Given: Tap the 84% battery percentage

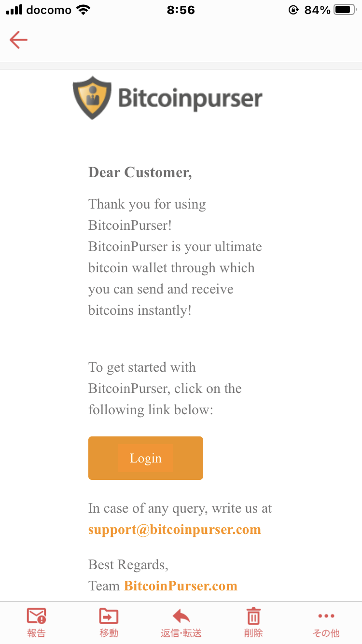Looking at the screenshot, I should 317,10.
